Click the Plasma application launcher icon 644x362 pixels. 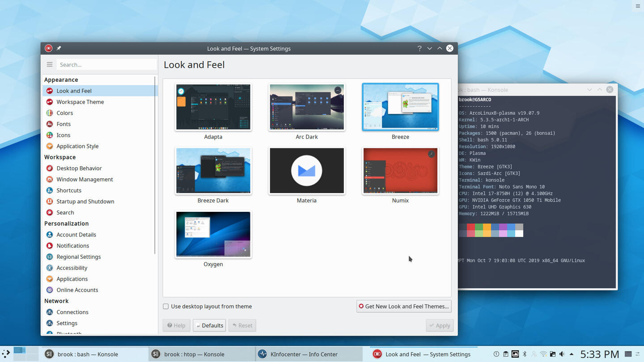point(6,354)
